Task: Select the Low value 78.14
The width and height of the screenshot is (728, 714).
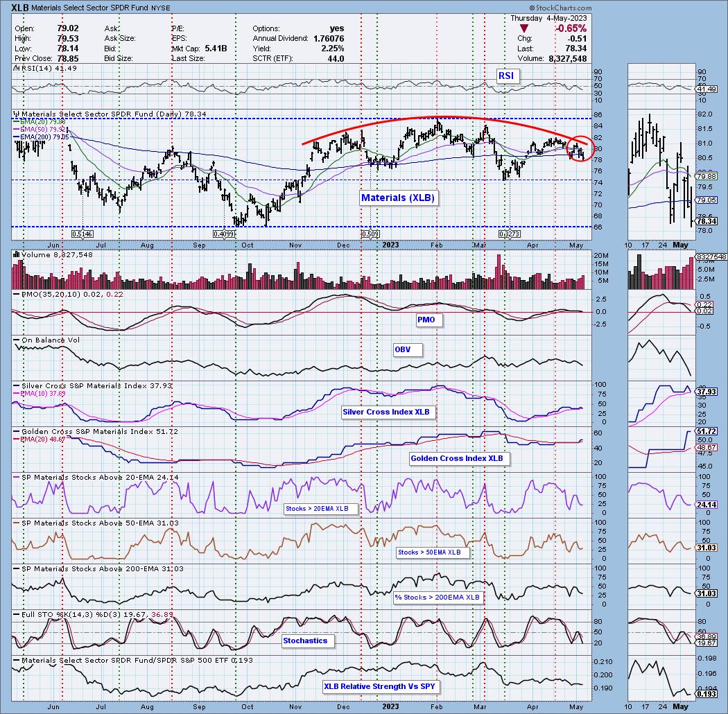Action: (68, 49)
